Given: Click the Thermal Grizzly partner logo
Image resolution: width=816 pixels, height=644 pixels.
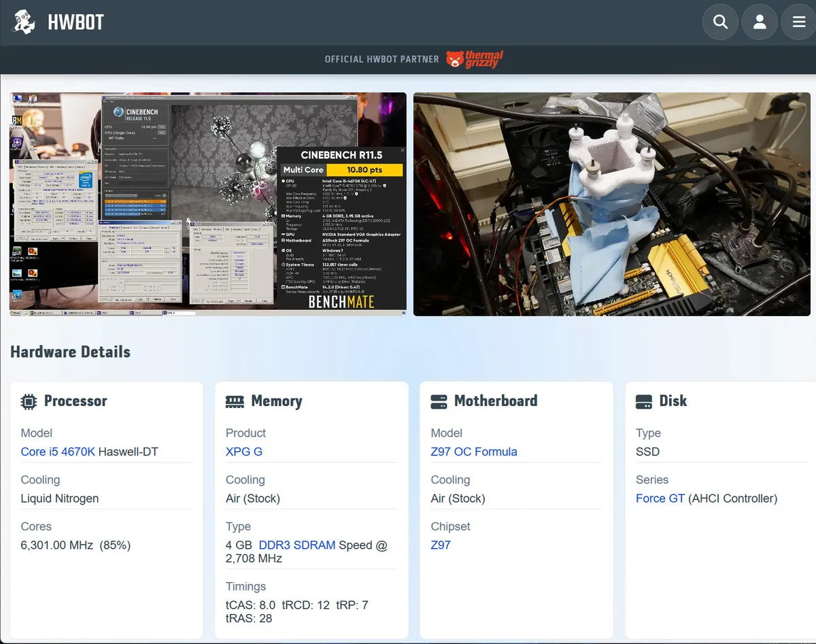Looking at the screenshot, I should pos(475,59).
